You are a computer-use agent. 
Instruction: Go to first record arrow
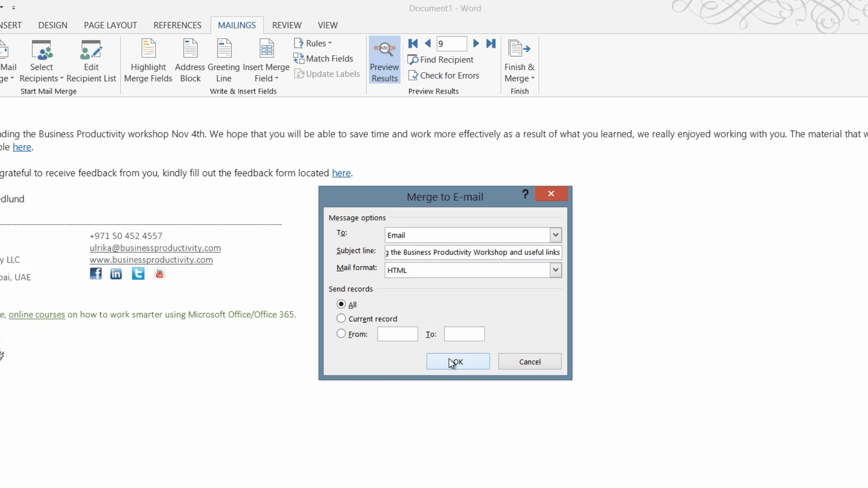(x=413, y=43)
